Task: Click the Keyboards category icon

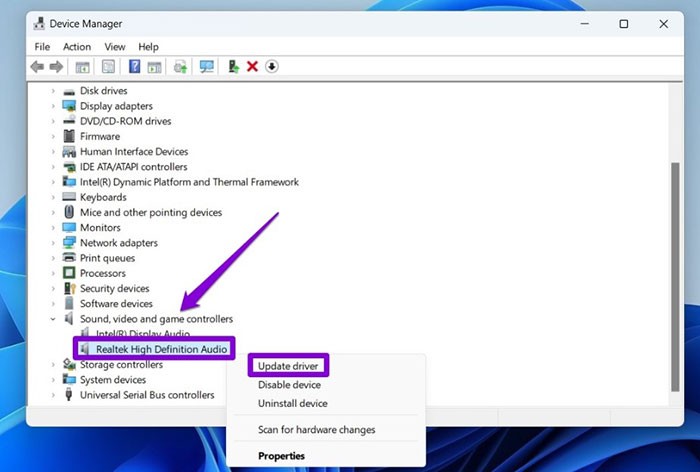Action: pos(69,197)
